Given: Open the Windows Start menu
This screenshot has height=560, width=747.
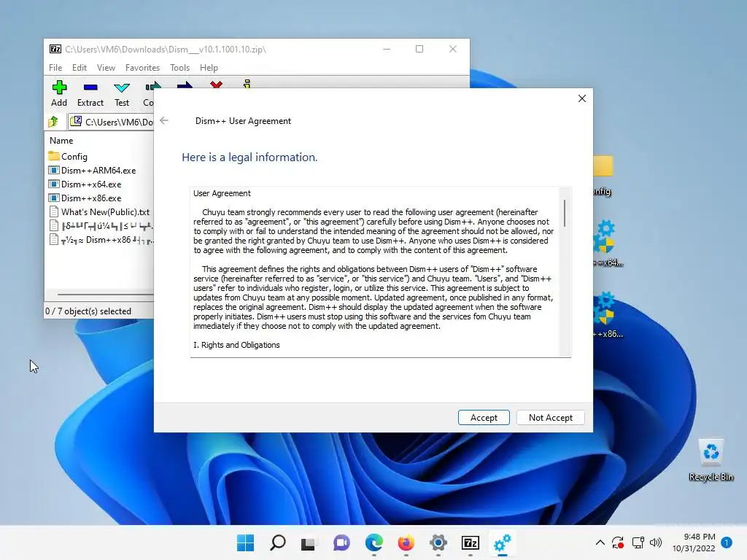Looking at the screenshot, I should click(x=245, y=542).
